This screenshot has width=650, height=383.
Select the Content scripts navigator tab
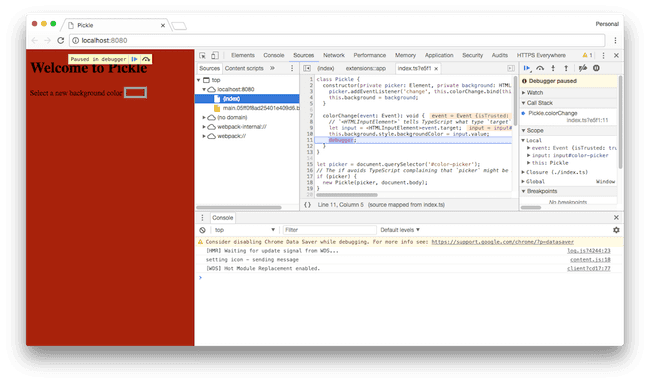pyautogui.click(x=244, y=68)
